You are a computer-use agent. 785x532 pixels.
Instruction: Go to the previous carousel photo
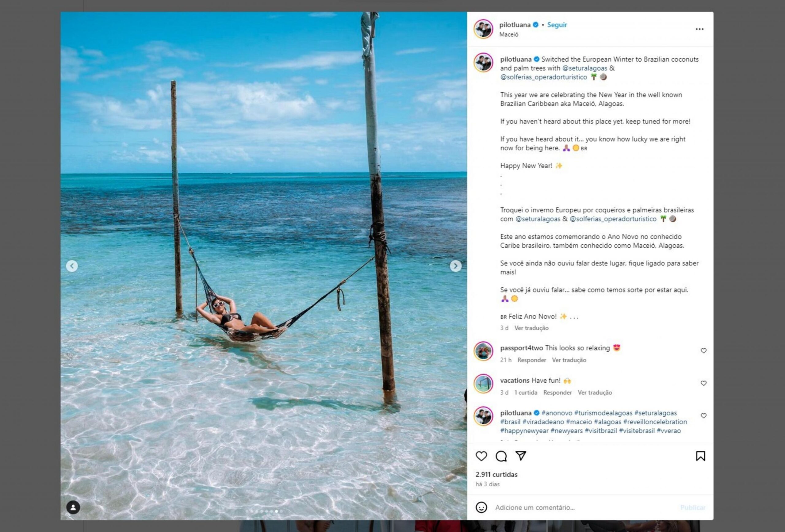click(72, 266)
